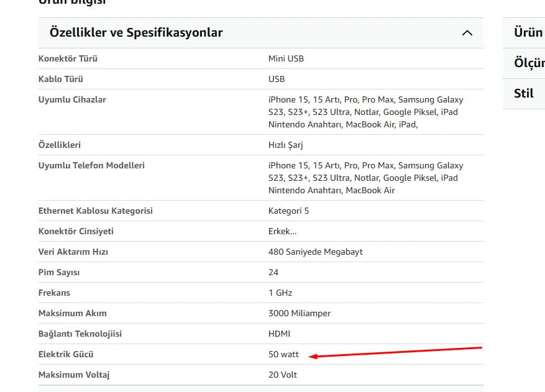Screen dimensions: 545x392
Task: Expand the Stil section
Action: click(523, 93)
